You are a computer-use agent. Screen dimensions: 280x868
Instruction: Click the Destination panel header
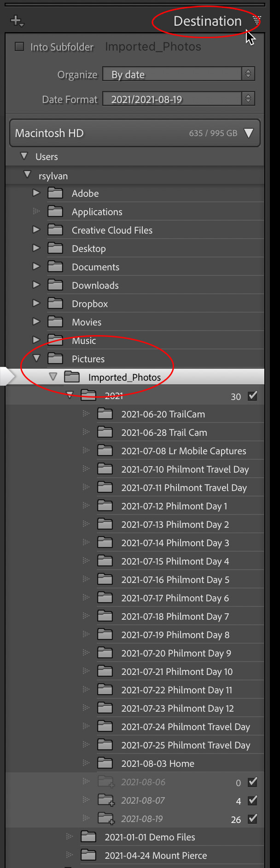coord(208,20)
